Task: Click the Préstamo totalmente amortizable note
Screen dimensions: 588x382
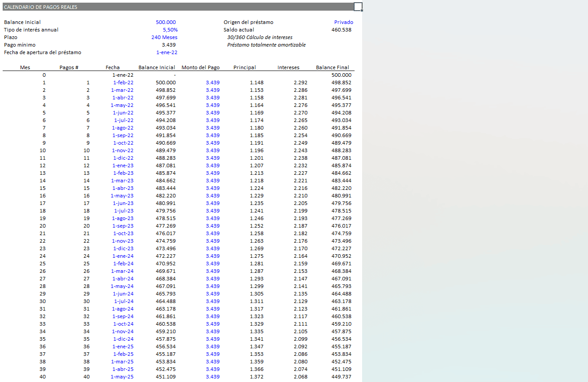Action: pyautogui.click(x=266, y=45)
